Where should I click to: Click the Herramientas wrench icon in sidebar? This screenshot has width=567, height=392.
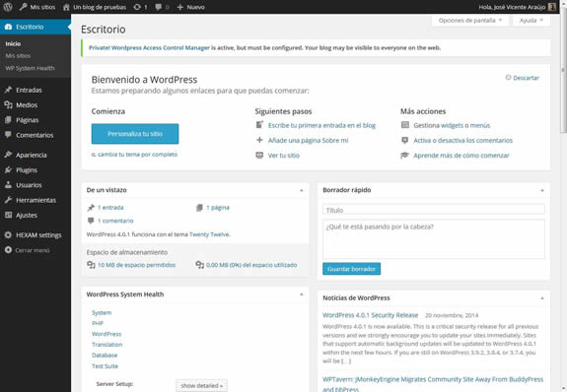(x=8, y=200)
